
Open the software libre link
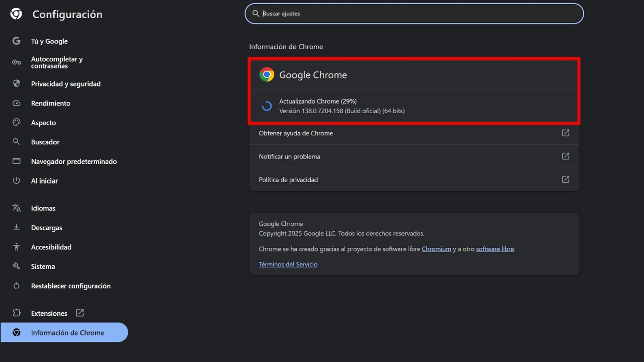pos(495,249)
